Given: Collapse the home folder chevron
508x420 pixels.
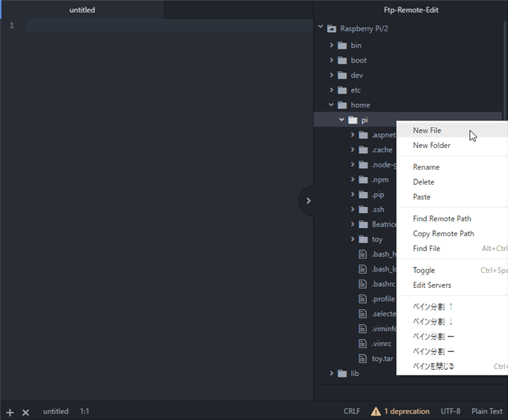Looking at the screenshot, I should tap(331, 105).
